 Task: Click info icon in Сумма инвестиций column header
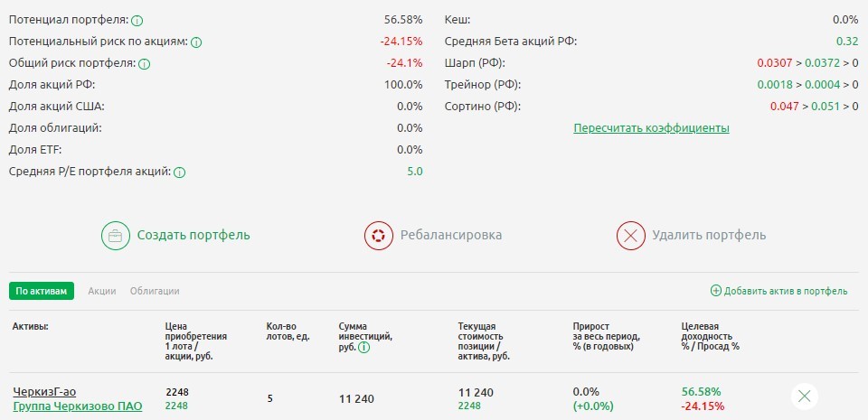click(x=363, y=347)
